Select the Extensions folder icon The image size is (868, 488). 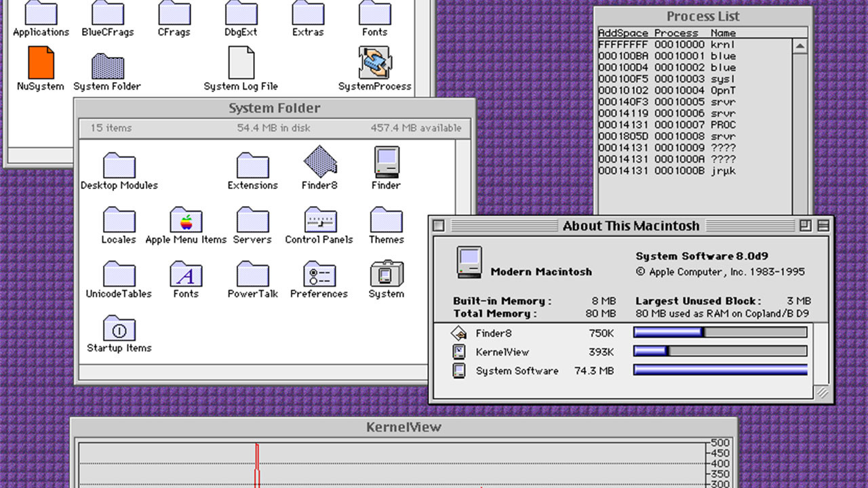point(253,165)
